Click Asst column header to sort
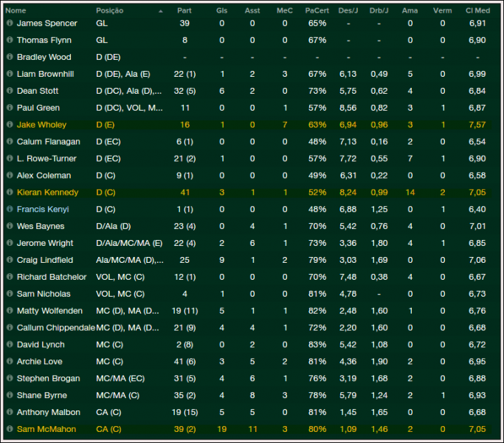The image size is (504, 443). click(252, 11)
